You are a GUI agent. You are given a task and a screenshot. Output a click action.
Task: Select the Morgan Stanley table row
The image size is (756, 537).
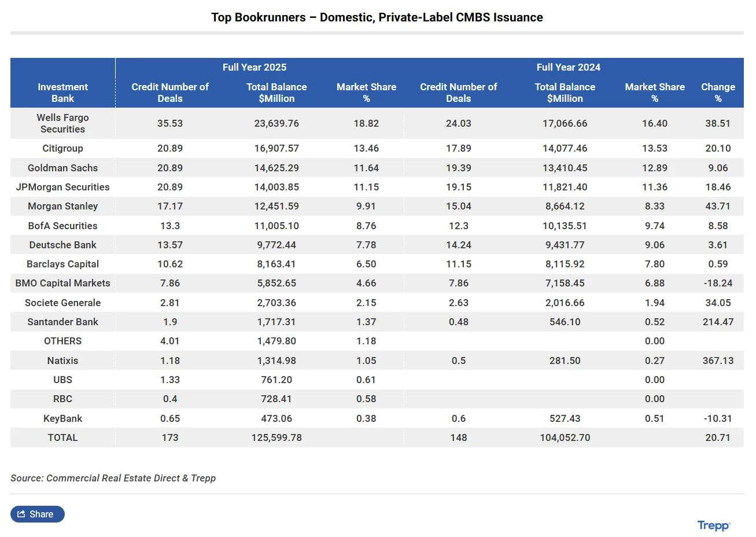[x=62, y=206]
